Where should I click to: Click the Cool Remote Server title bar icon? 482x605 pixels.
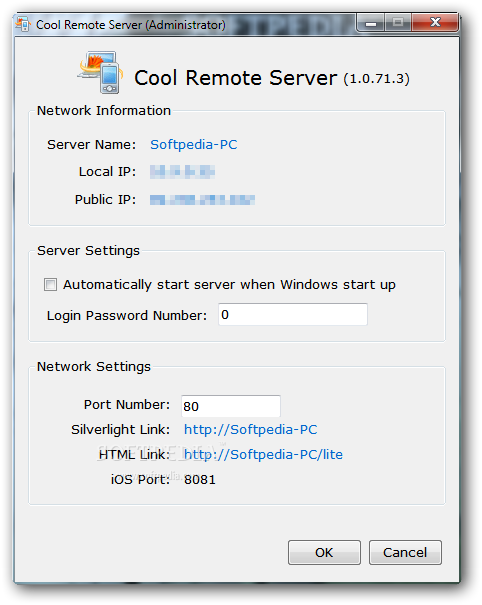click(x=23, y=24)
